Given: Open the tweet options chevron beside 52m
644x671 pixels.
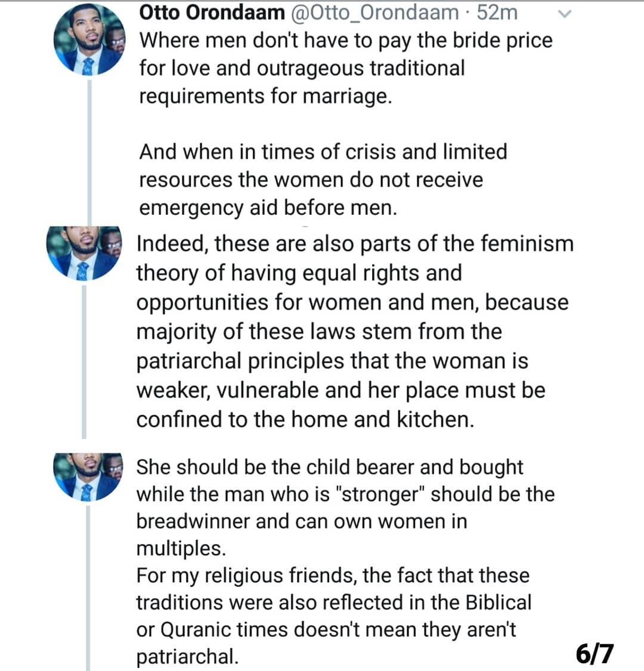Looking at the screenshot, I should click(565, 14).
